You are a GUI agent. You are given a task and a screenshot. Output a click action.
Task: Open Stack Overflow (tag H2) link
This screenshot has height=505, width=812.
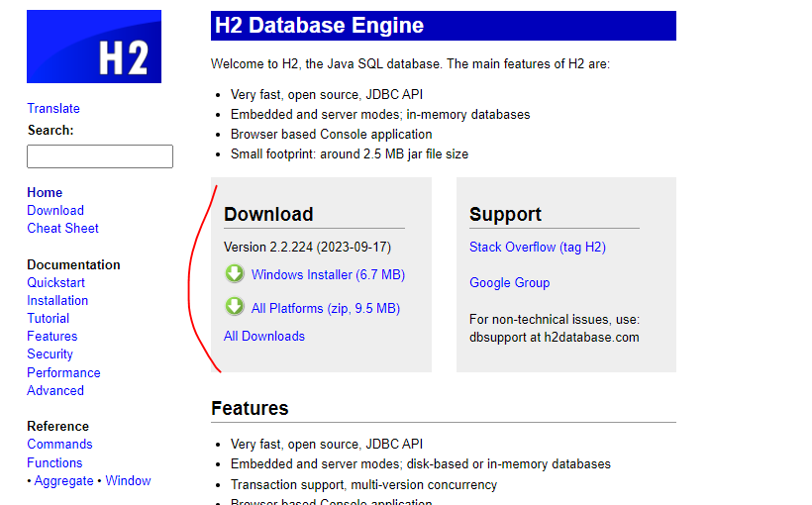pos(538,248)
